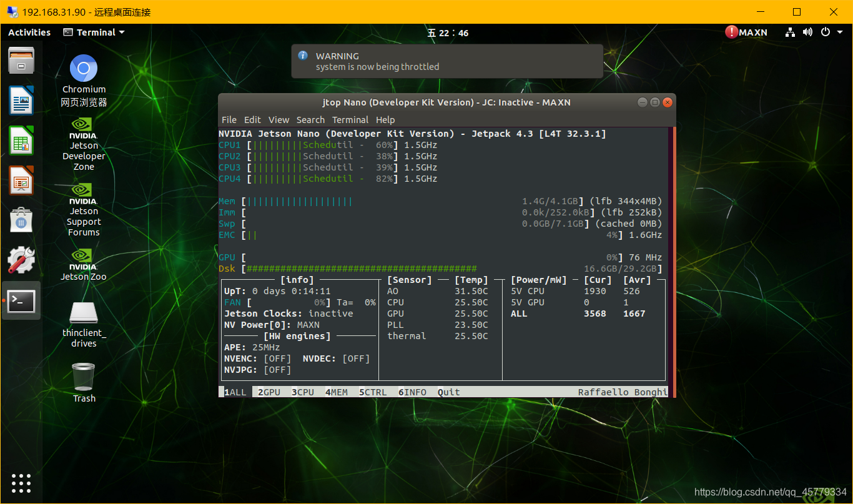Click the NVDEC [OFF] status
Image resolution: width=853 pixels, height=504 pixels.
[337, 358]
